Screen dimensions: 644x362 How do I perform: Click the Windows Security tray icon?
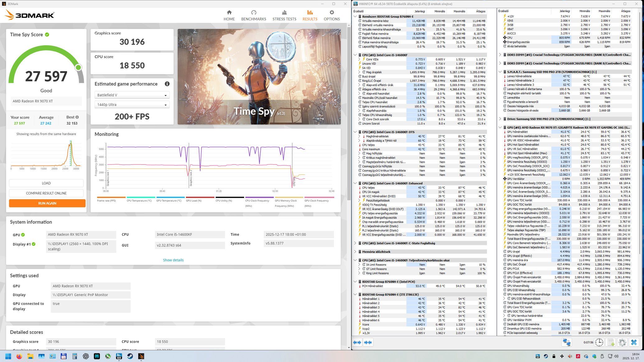pyautogui.click(x=594, y=356)
